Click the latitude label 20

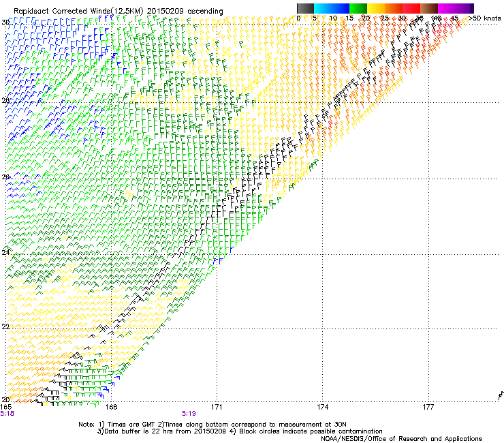coord(5,399)
